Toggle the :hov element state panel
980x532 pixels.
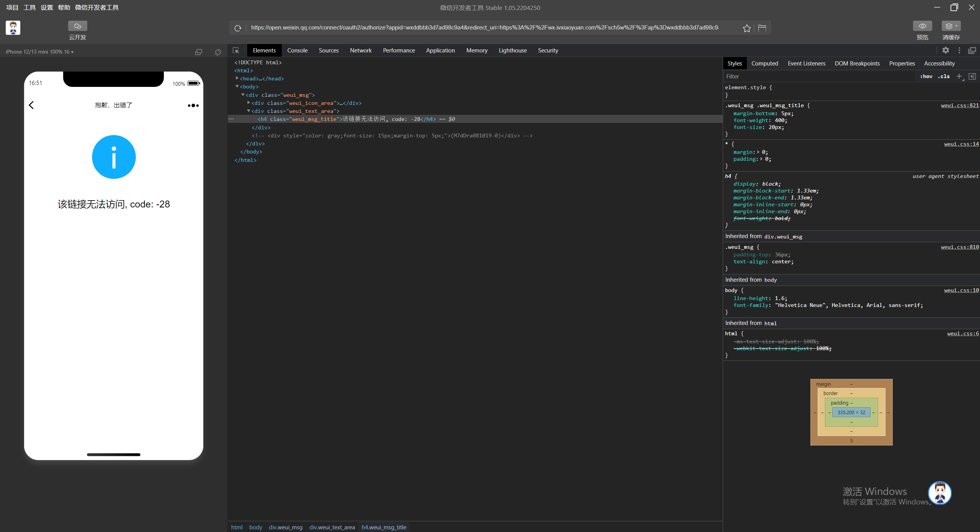pyautogui.click(x=926, y=77)
